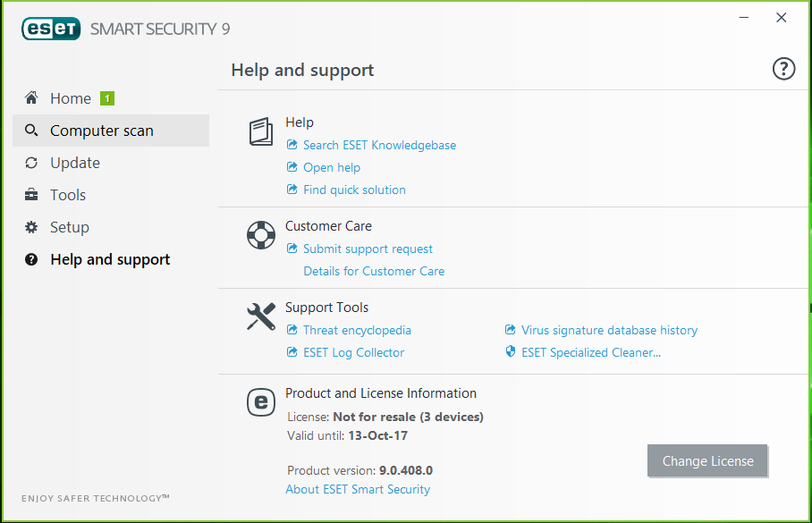Click Find quick solution link

coord(354,190)
